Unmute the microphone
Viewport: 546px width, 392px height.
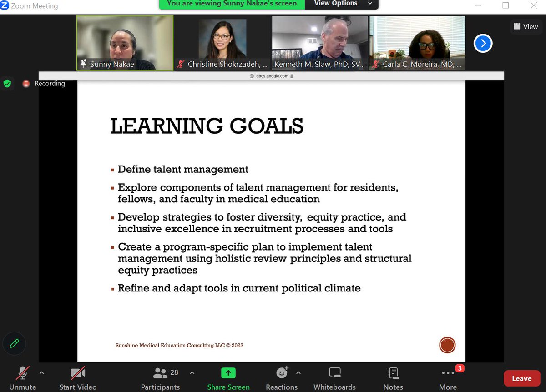(x=22, y=378)
